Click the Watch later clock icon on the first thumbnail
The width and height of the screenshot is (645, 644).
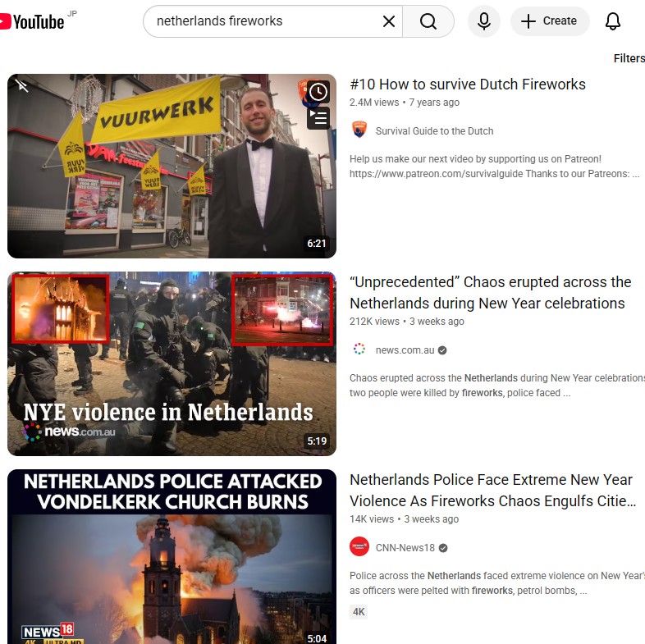pyautogui.click(x=318, y=92)
